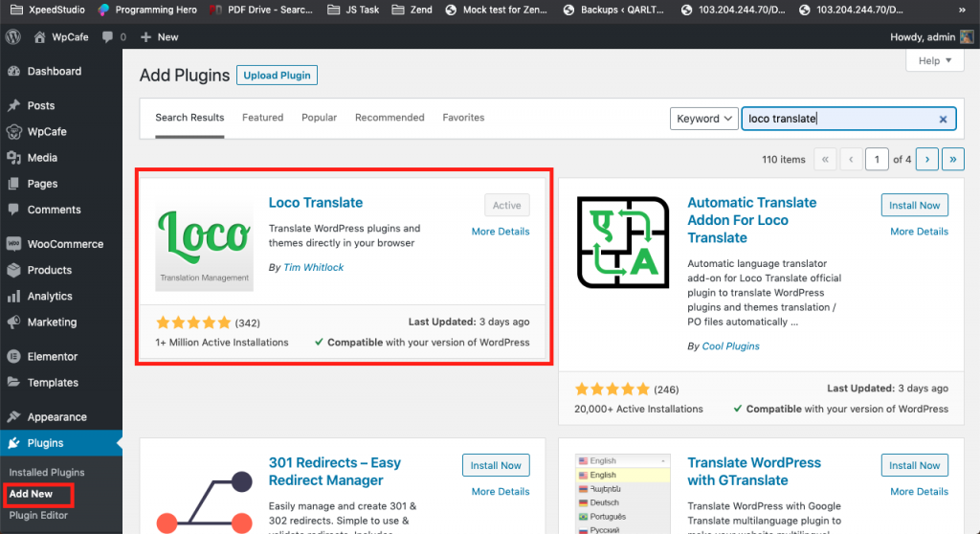Viewport: 980px width, 534px height.
Task: Click the Posts pushpin icon
Action: point(13,105)
